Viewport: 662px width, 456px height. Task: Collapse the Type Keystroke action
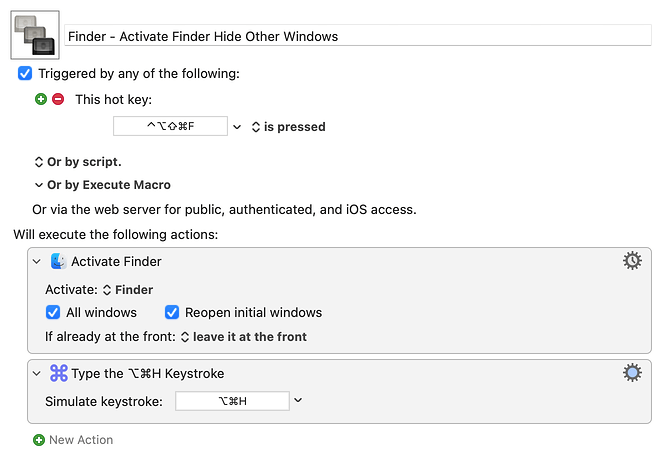[x=37, y=374]
